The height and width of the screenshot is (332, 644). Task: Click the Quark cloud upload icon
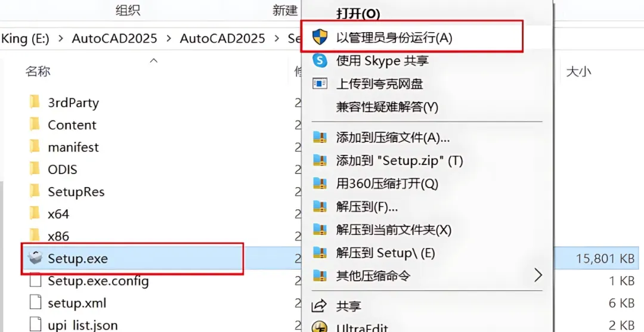[320, 83]
